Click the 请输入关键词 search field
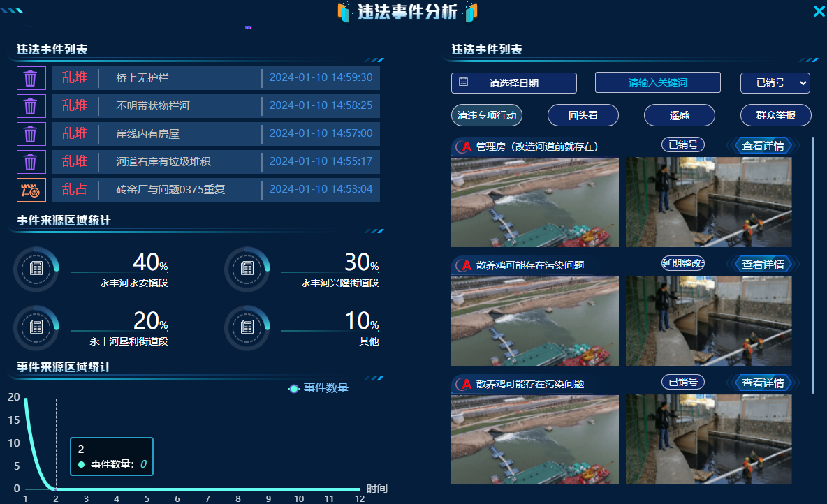Screen dimensions: 827x504 pos(657,82)
